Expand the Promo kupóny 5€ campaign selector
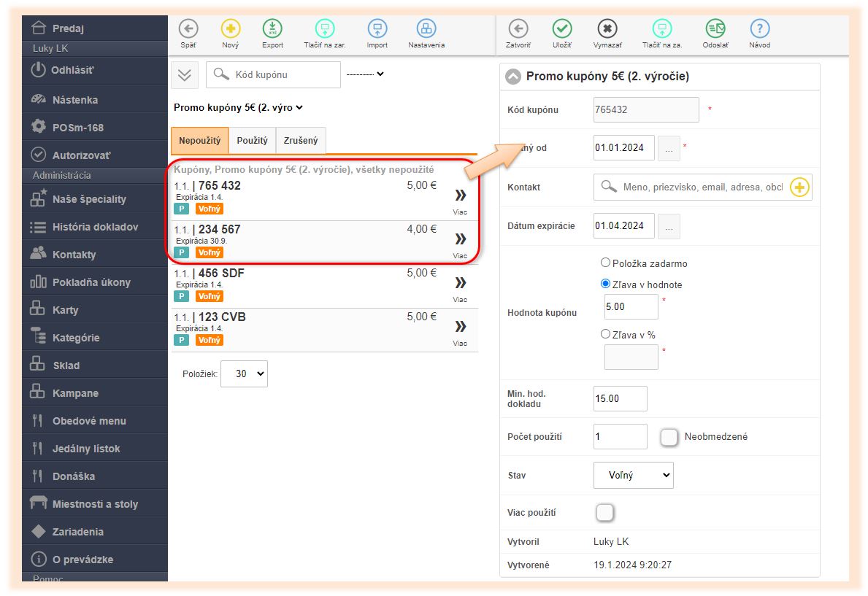This screenshot has height=596, width=868. pos(238,107)
